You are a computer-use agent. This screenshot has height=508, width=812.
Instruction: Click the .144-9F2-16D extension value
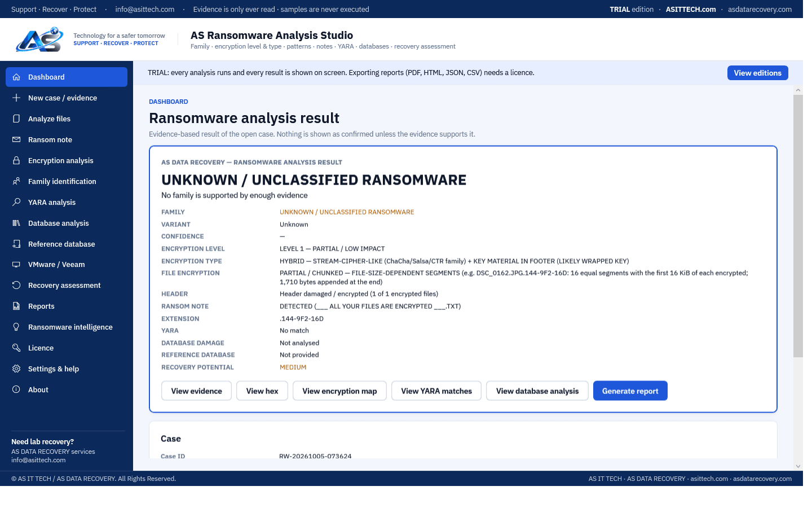pos(302,319)
